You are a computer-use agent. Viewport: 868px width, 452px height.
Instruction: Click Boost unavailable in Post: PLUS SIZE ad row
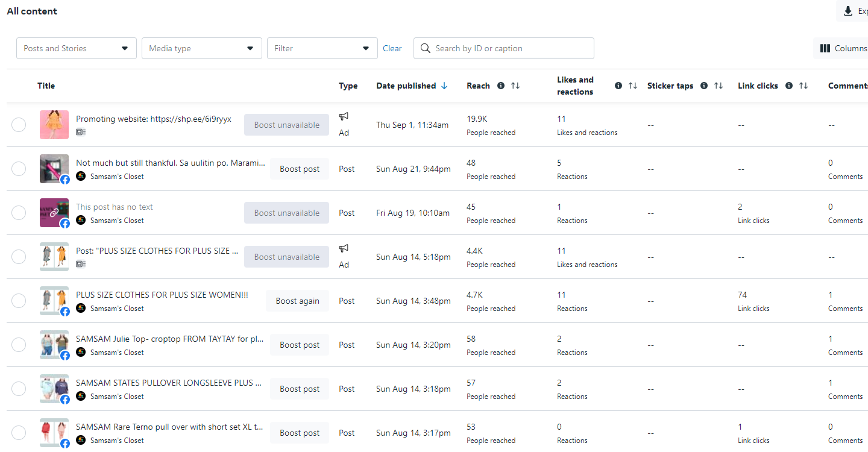pos(287,257)
